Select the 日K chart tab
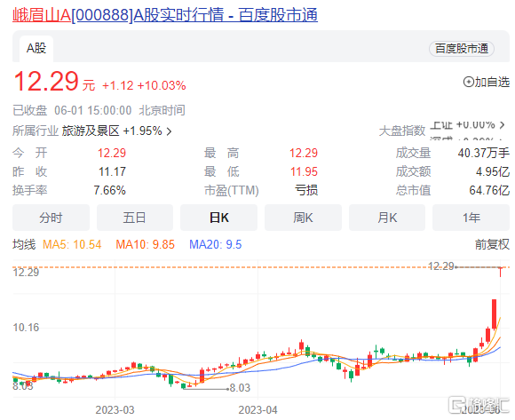 [218, 218]
